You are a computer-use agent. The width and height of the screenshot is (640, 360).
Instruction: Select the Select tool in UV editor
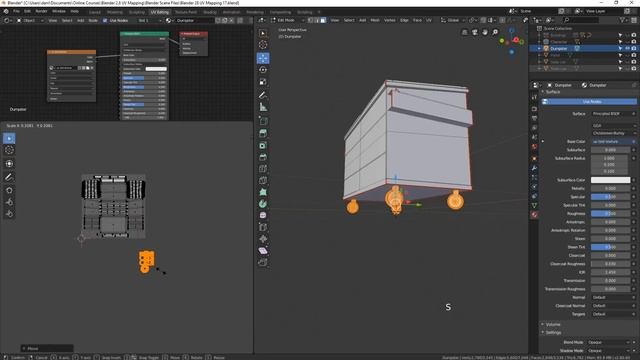tap(9, 138)
